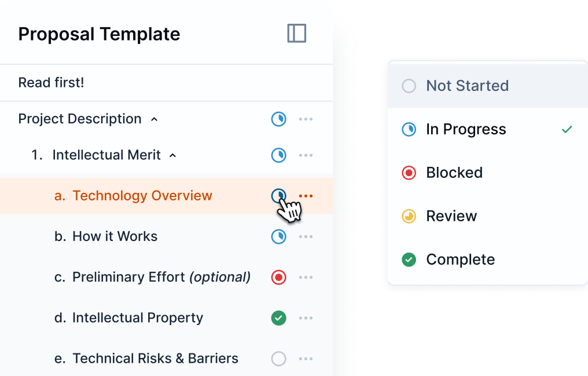Viewport: 588px width, 376px height.
Task: Click the In Progress status icon beside Technology Overview
Action: tap(278, 195)
